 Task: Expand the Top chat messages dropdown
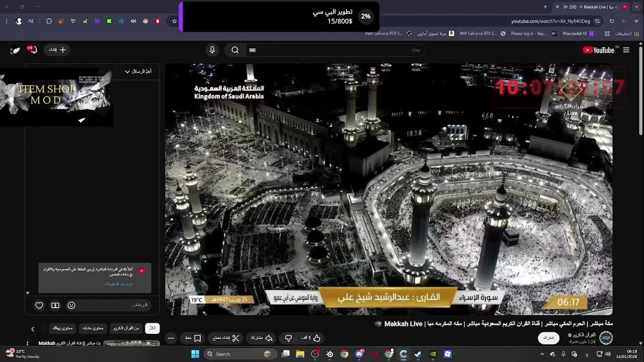pos(138,71)
